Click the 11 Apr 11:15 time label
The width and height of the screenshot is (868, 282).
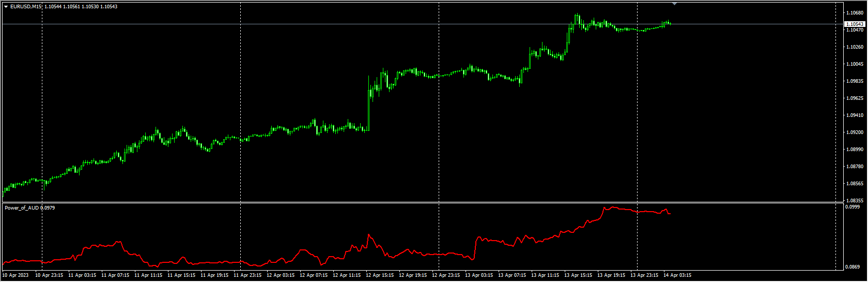[x=148, y=275]
